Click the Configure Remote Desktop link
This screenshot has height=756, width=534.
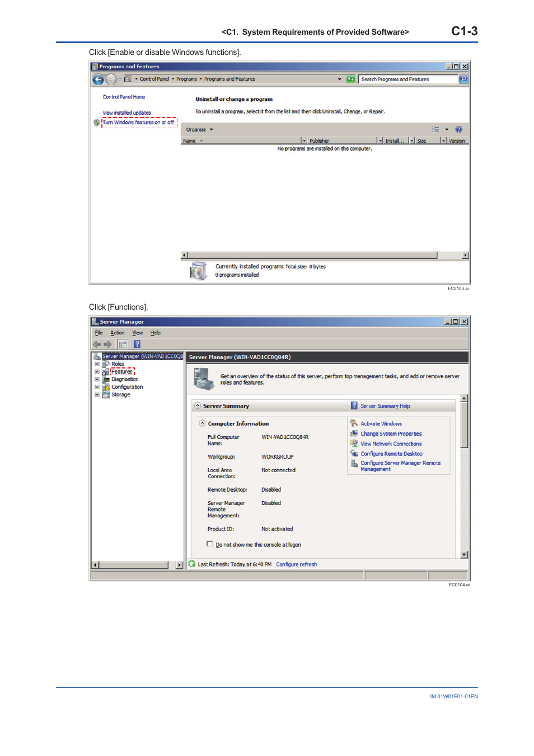tap(391, 454)
